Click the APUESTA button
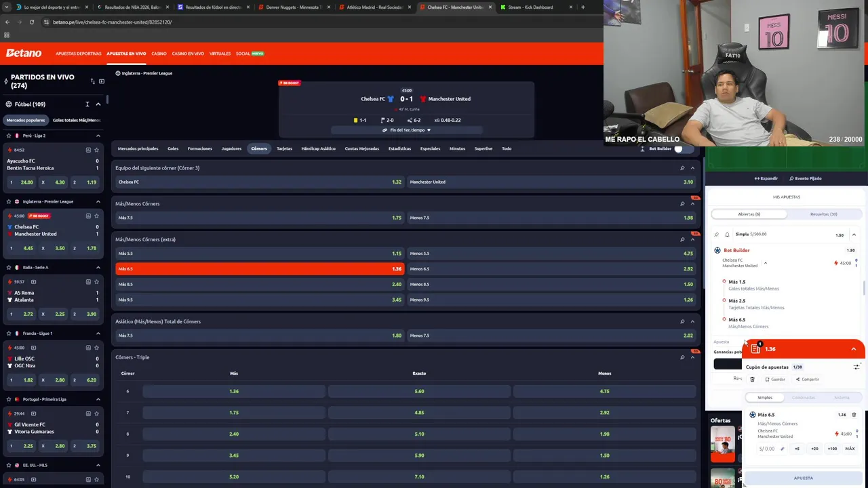This screenshot has height=488, width=868. [804, 478]
